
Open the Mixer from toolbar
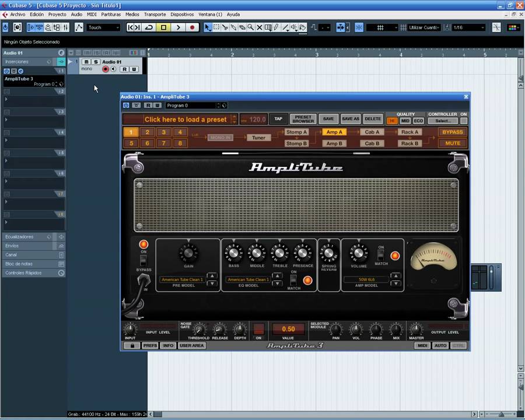point(65,27)
